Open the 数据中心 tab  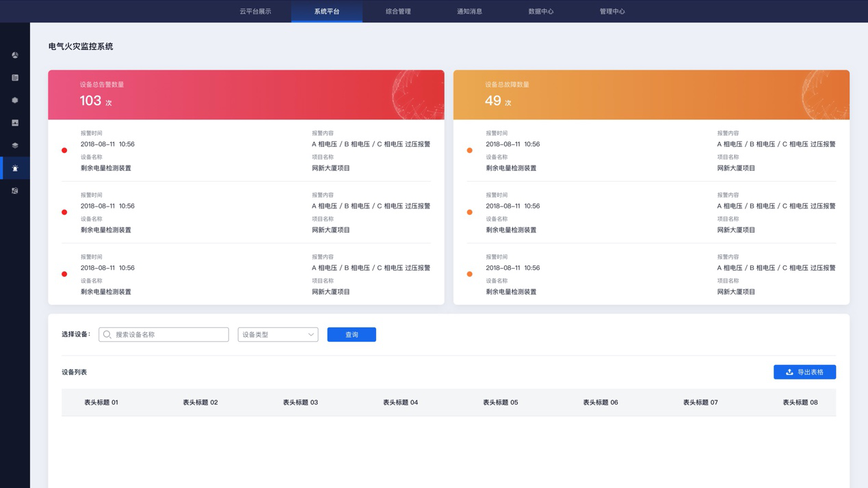point(540,12)
